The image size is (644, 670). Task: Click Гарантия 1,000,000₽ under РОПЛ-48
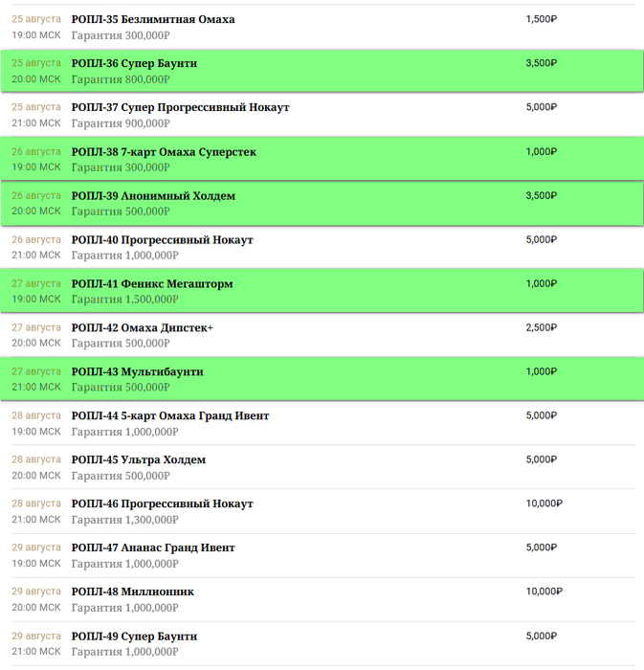coord(124,608)
